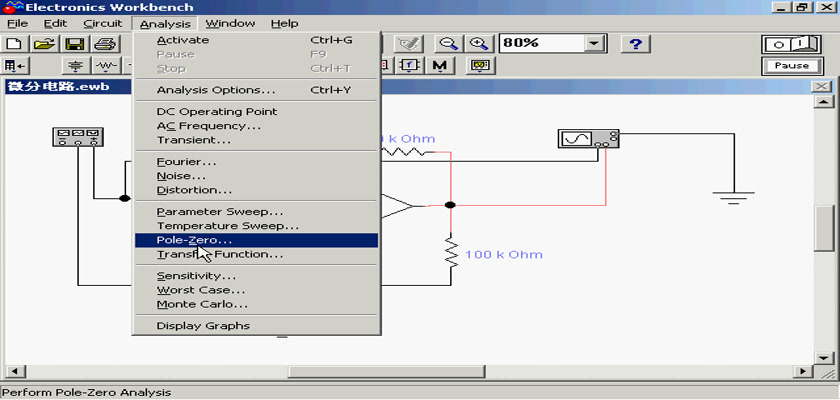
Task: Open the Window menu
Action: (x=230, y=24)
